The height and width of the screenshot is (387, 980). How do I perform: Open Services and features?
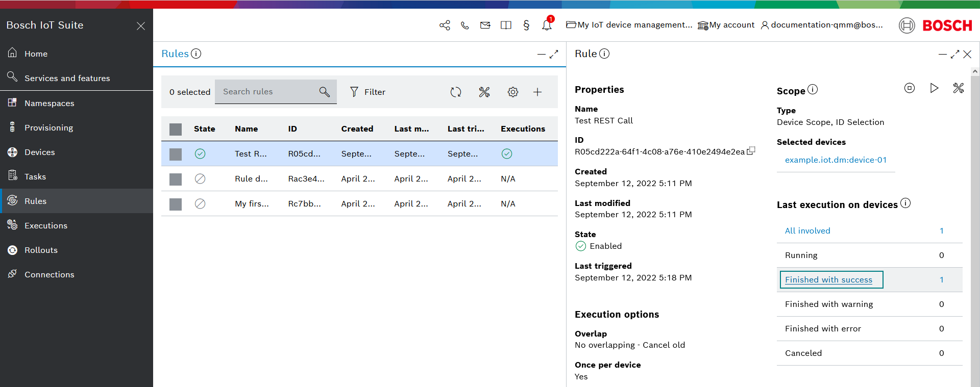(77, 78)
